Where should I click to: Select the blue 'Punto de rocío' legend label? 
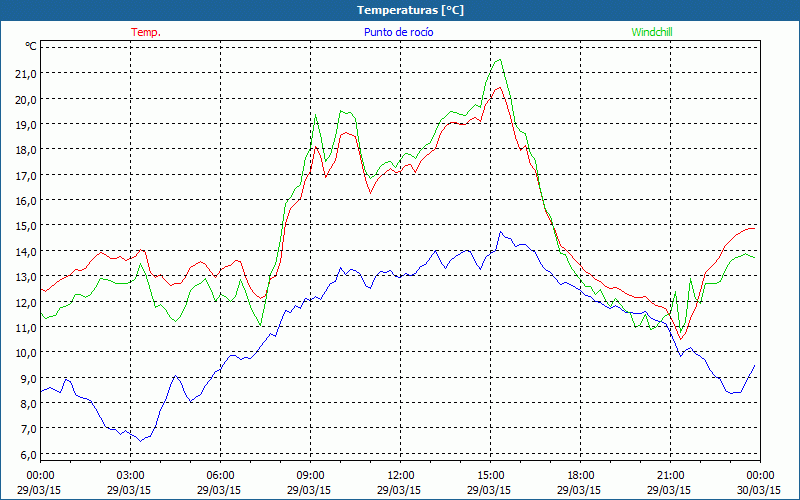[x=399, y=32]
